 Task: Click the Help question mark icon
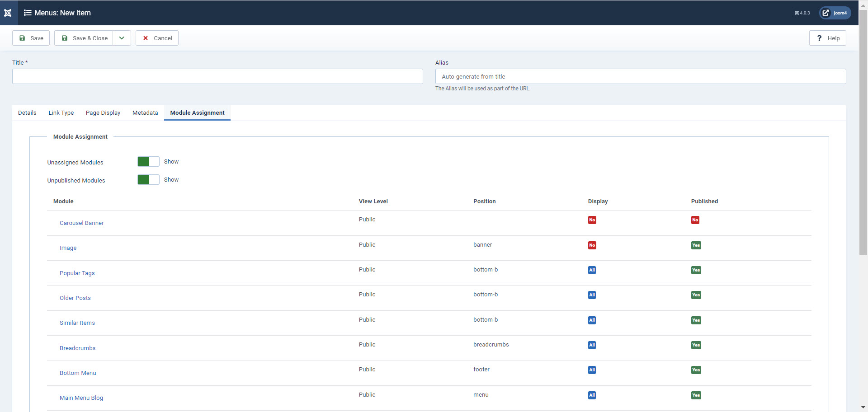pyautogui.click(x=819, y=38)
